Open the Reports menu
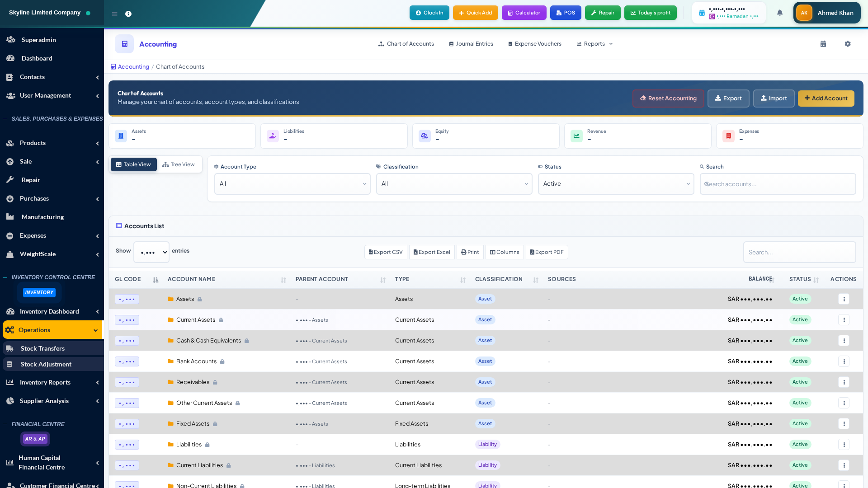This screenshot has width=868, height=488. [594, 44]
